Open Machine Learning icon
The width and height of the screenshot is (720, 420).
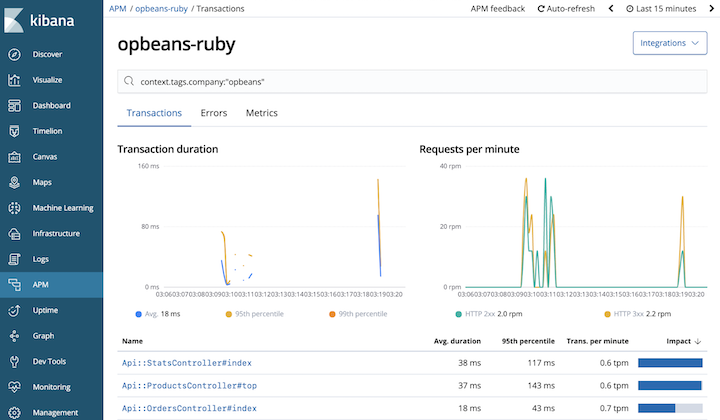(x=14, y=208)
